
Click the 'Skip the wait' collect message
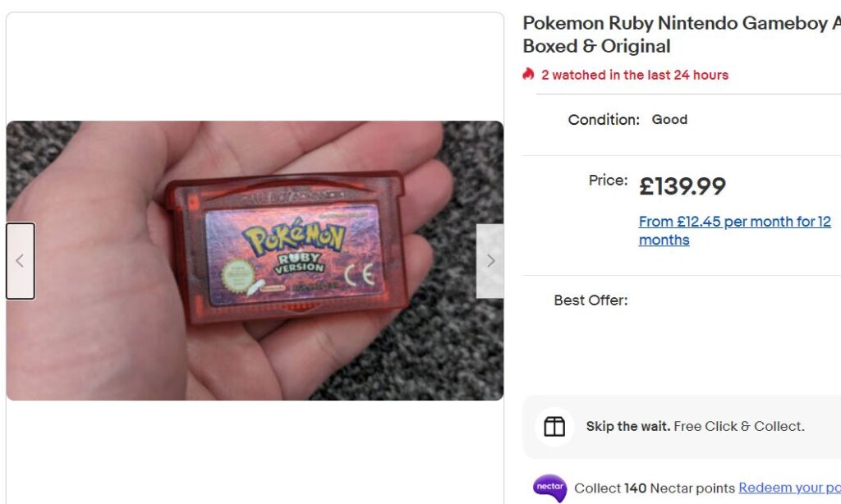(x=695, y=427)
